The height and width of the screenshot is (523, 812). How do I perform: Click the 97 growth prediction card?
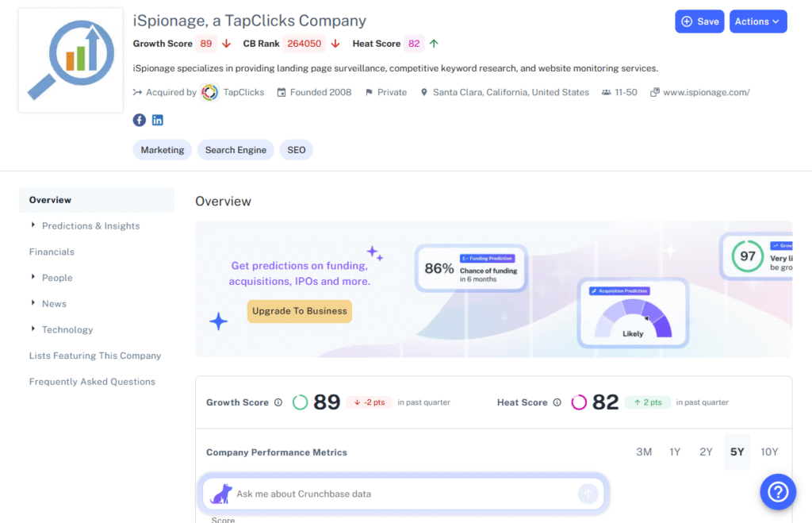click(756, 256)
